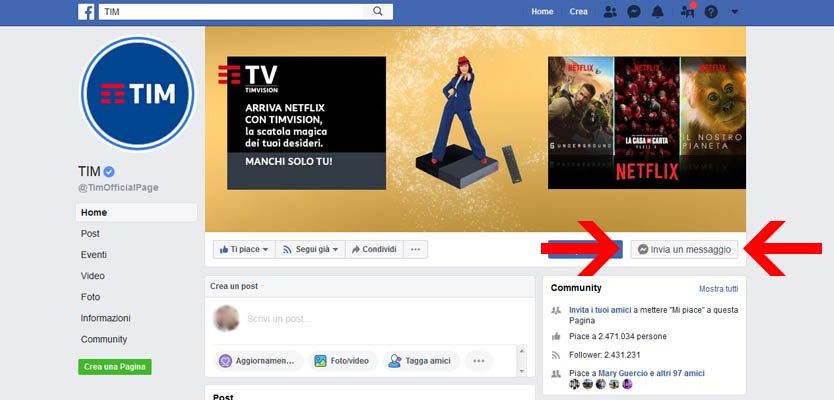This screenshot has width=834, height=400.
Task: Go to Home in top bar
Action: point(542,12)
